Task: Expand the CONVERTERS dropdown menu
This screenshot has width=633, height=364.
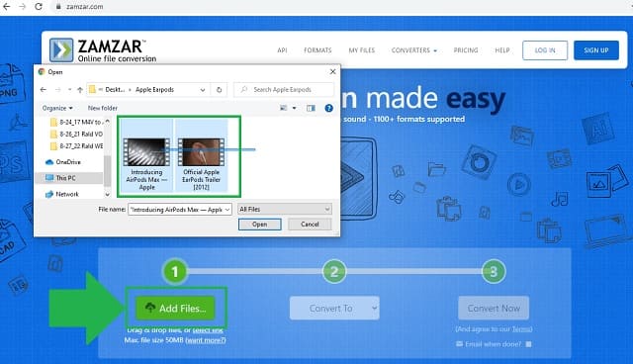Action: click(414, 50)
